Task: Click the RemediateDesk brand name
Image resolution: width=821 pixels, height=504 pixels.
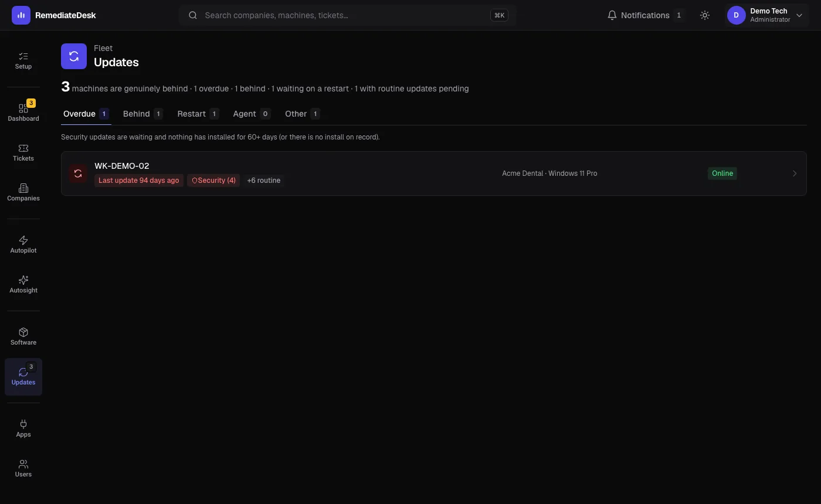Action: click(x=66, y=15)
